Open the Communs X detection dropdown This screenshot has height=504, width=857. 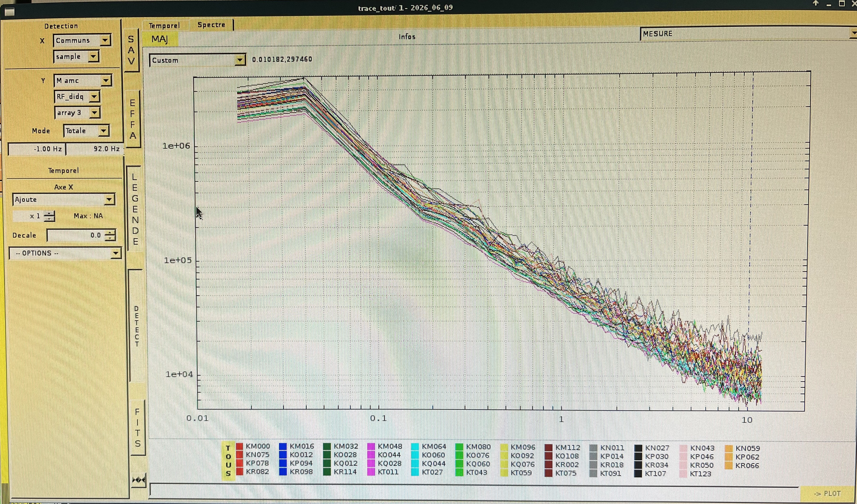coord(82,40)
